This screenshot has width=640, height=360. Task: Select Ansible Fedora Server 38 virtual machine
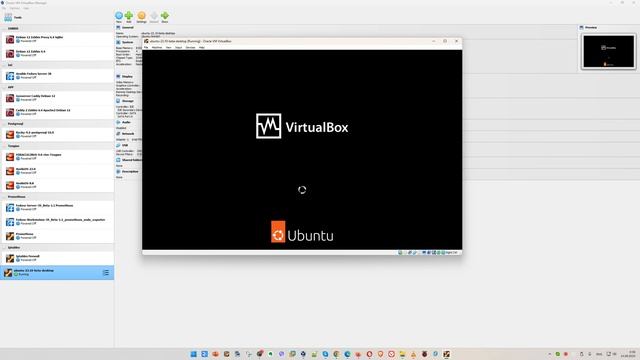point(57,76)
